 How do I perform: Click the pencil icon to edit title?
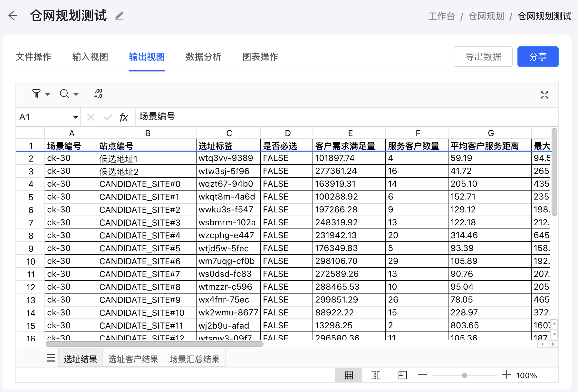click(120, 16)
